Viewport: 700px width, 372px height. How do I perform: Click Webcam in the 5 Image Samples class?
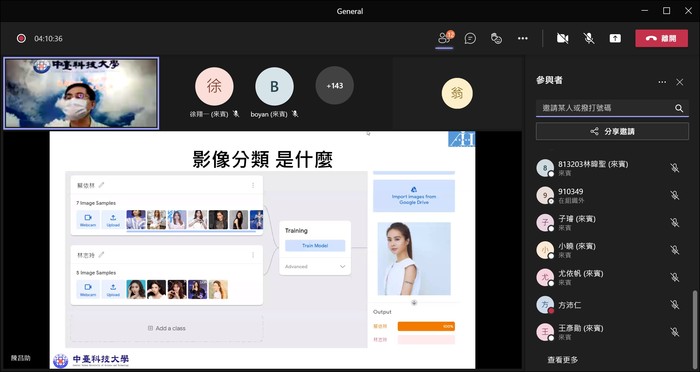click(88, 289)
